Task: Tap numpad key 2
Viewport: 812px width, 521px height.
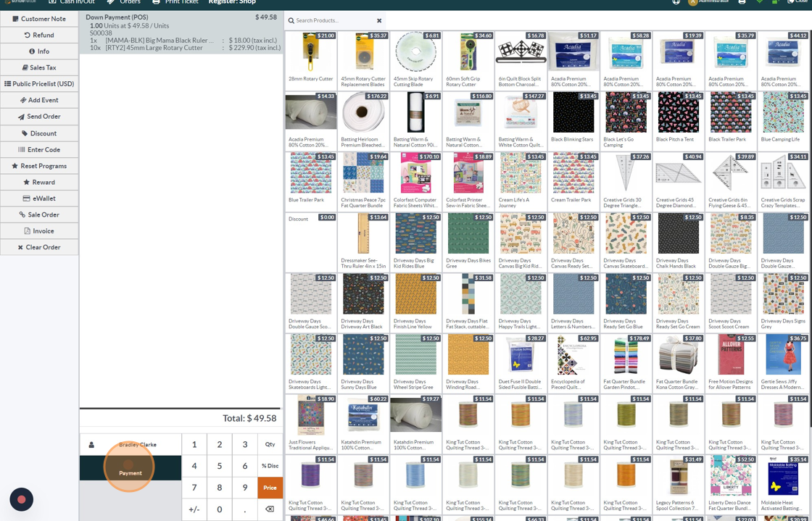Action: [220, 444]
